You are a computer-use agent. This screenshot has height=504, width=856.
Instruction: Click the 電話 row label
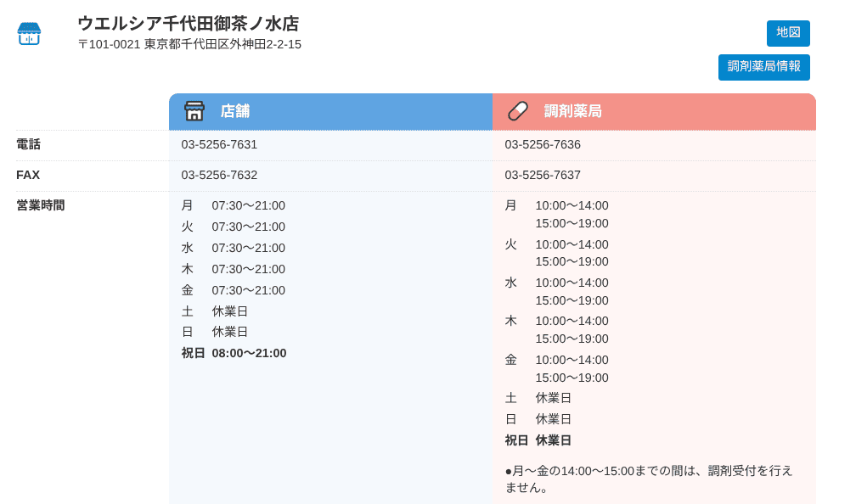tap(28, 145)
